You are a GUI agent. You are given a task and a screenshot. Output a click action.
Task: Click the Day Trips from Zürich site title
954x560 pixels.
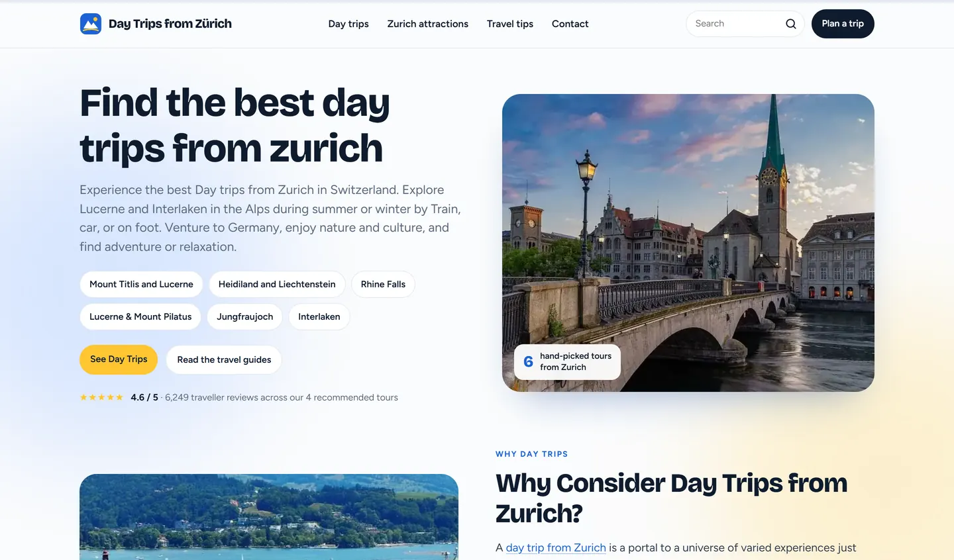coord(170,24)
